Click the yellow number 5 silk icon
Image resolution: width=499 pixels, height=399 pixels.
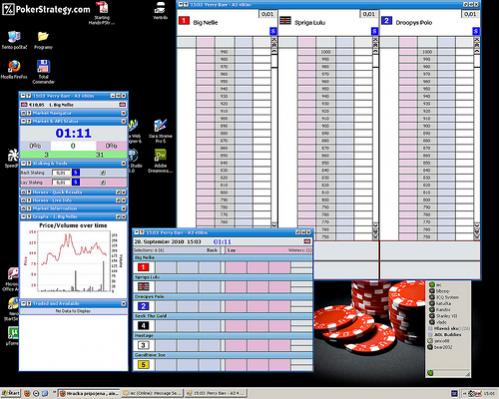[x=143, y=365]
